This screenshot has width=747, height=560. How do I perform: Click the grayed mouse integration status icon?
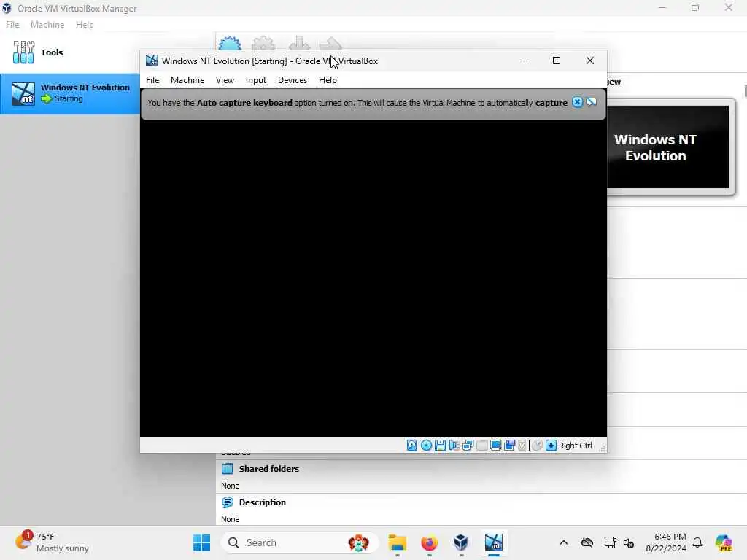(x=538, y=446)
